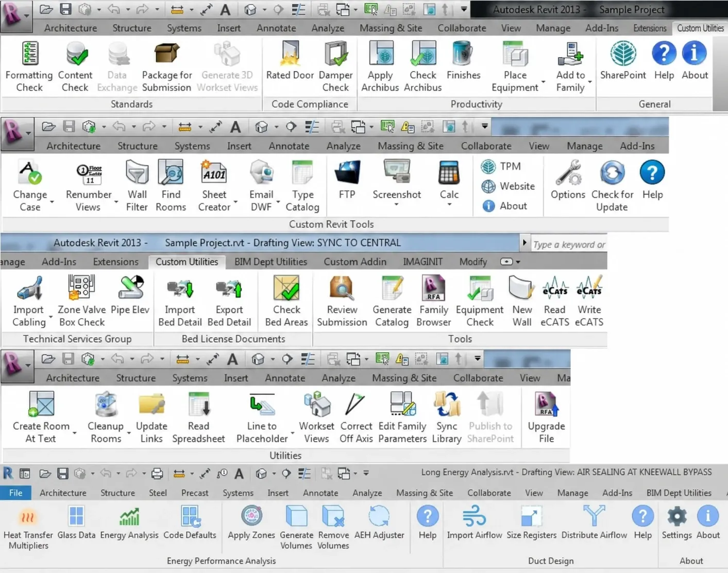Open the Read Spreadsheet tool

point(198,418)
